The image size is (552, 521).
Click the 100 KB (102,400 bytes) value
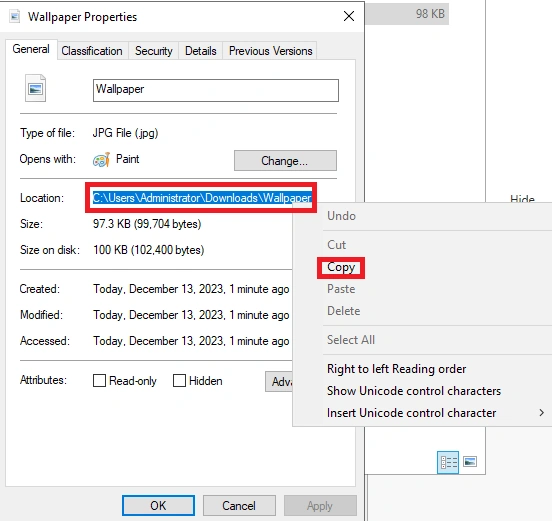149,250
